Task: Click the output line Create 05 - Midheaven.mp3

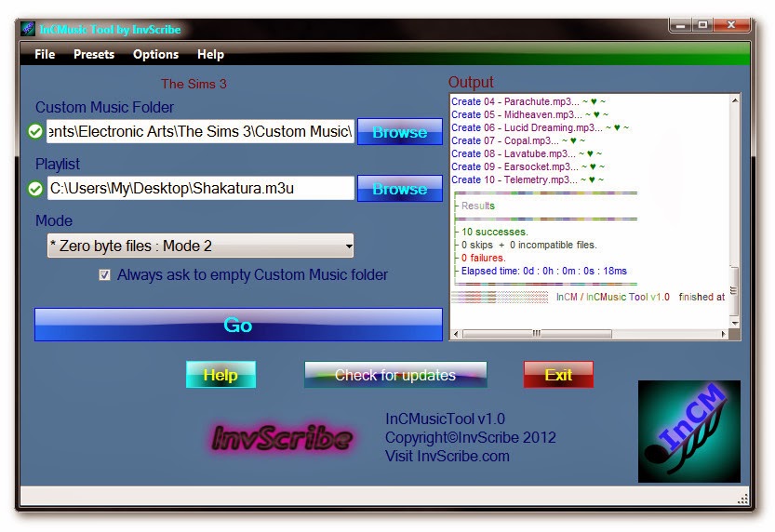Action: pyautogui.click(x=529, y=114)
